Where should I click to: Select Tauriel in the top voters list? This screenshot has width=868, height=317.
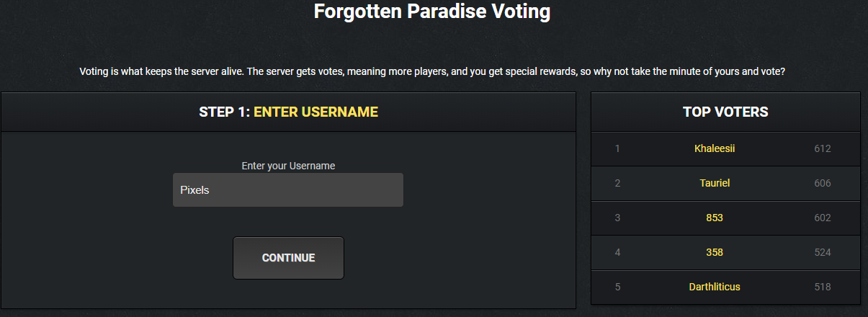click(715, 183)
